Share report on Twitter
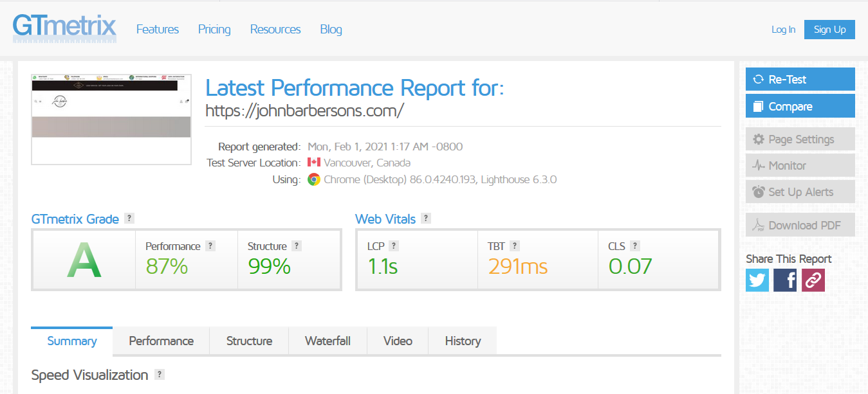 [757, 280]
